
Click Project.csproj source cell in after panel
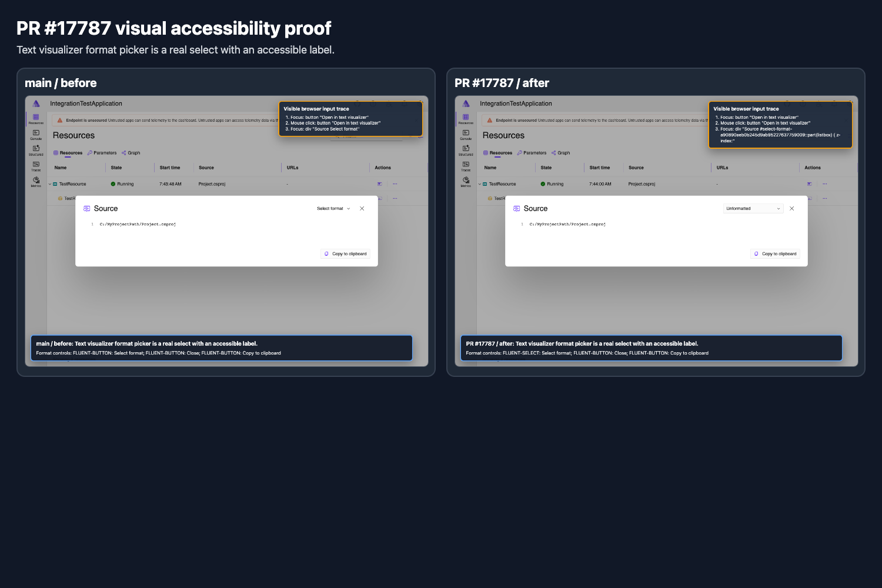[x=642, y=184]
